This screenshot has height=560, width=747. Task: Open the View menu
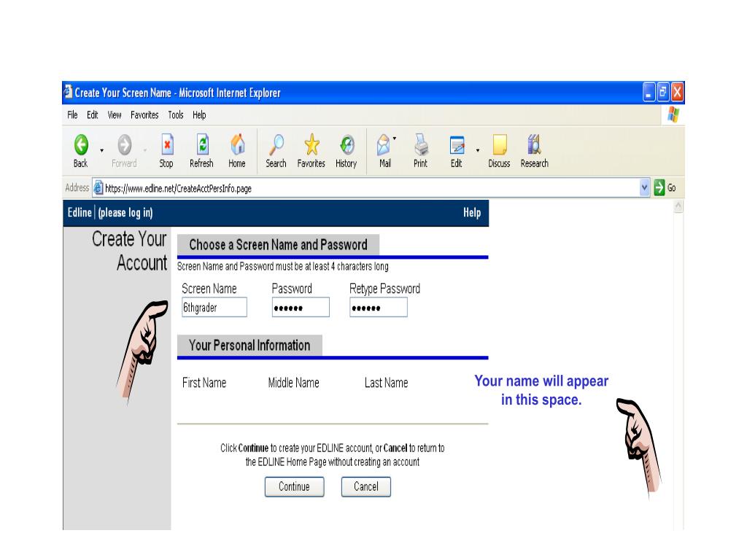[x=115, y=114]
